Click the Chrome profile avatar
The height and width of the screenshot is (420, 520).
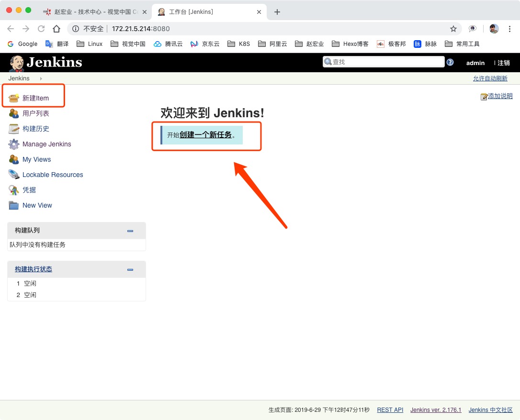[x=494, y=29]
